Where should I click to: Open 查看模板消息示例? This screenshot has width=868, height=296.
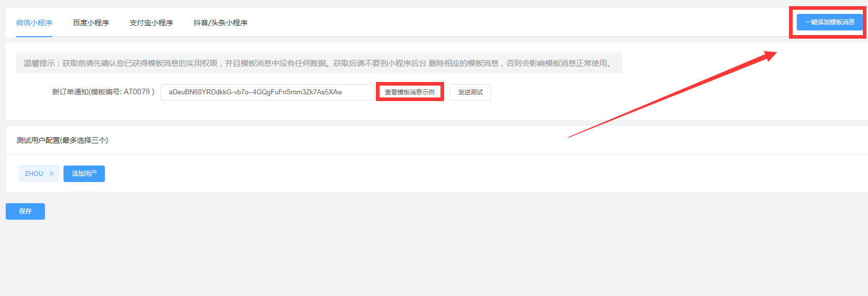pos(409,92)
